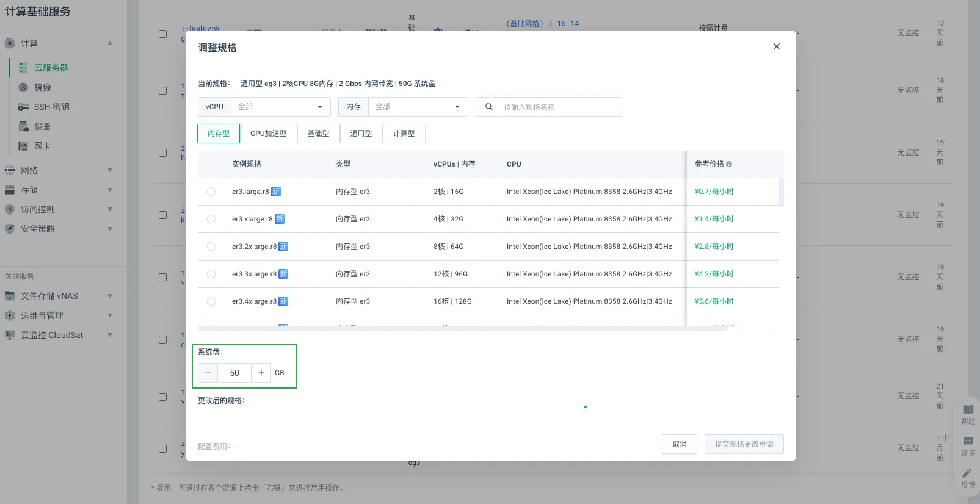This screenshot has width=980, height=504.
Task: Expand the 存储 sidebar section
Action: [110, 190]
